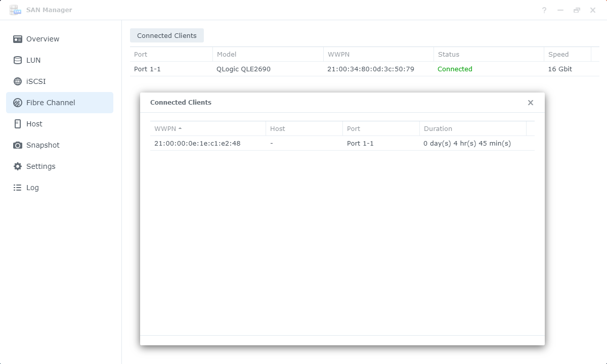Select the iSCSI globe icon
This screenshot has width=607, height=364.
click(18, 81)
